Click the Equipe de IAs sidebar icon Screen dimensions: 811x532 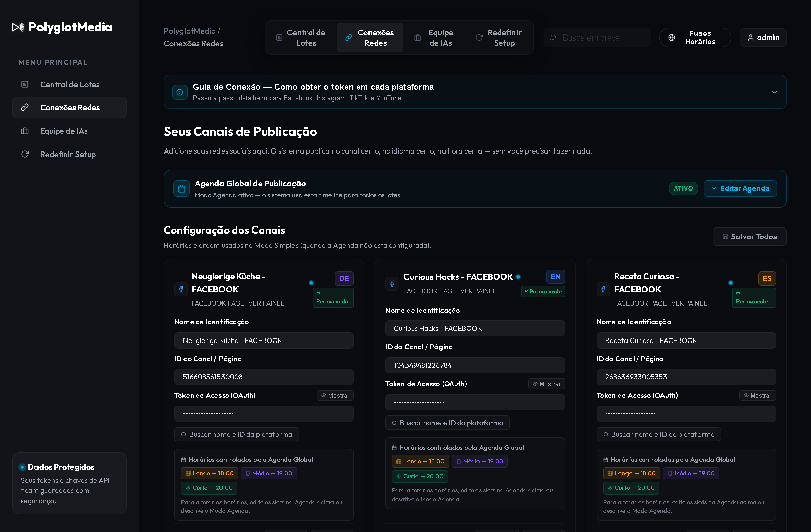click(x=25, y=131)
